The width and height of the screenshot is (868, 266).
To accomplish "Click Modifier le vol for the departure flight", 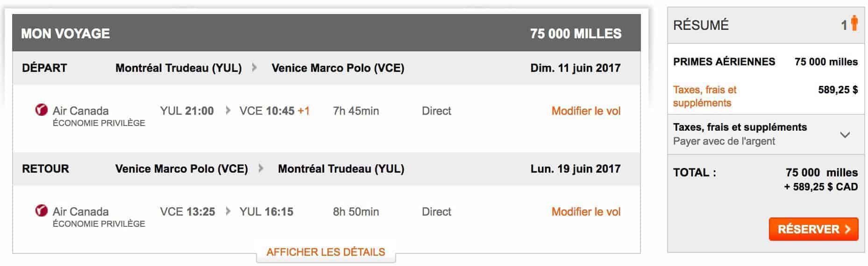I will point(586,111).
